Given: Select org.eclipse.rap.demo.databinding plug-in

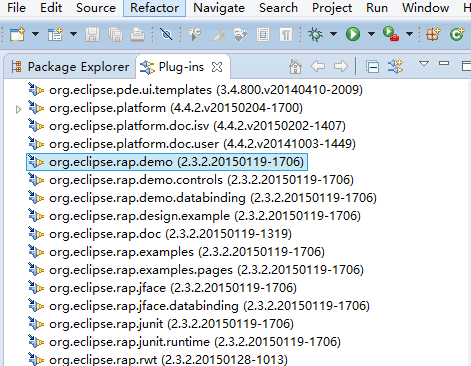Looking at the screenshot, I should pyautogui.click(x=202, y=198).
